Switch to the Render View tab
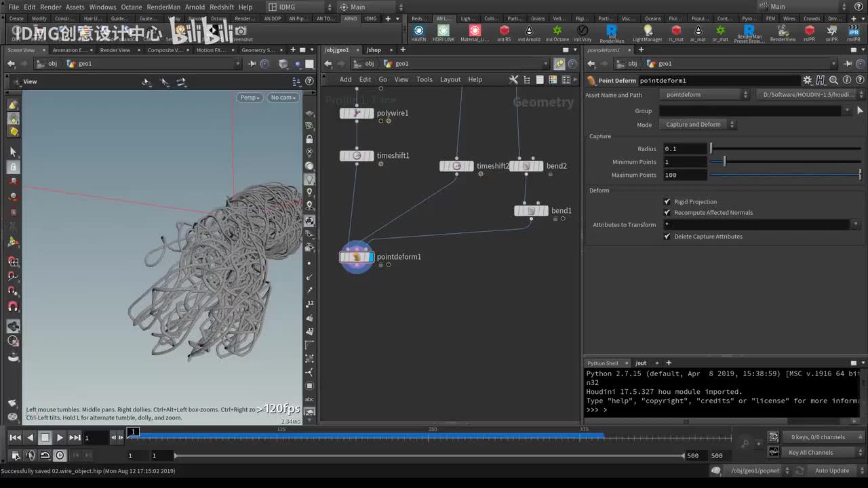Viewport: 868px width, 488px height. [x=115, y=50]
